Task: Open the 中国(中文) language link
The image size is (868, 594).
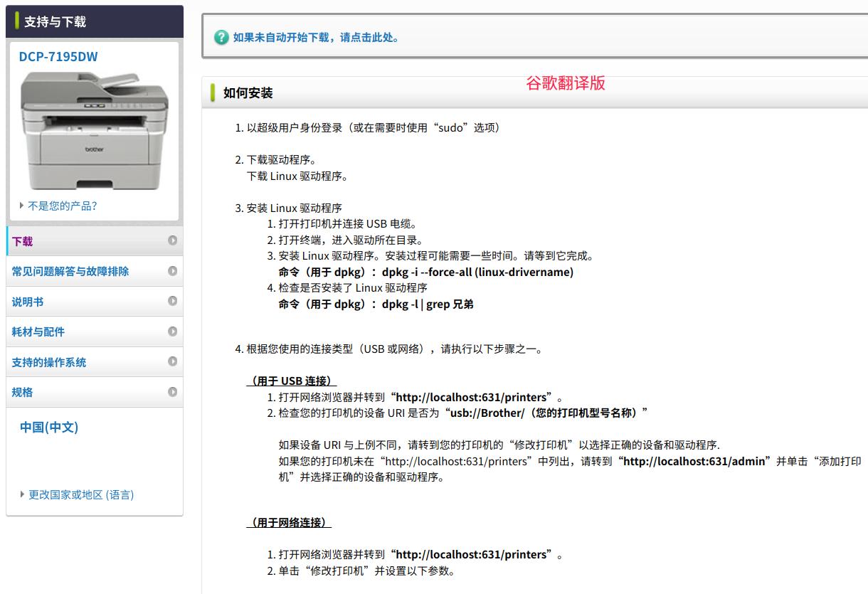Action: [x=48, y=427]
